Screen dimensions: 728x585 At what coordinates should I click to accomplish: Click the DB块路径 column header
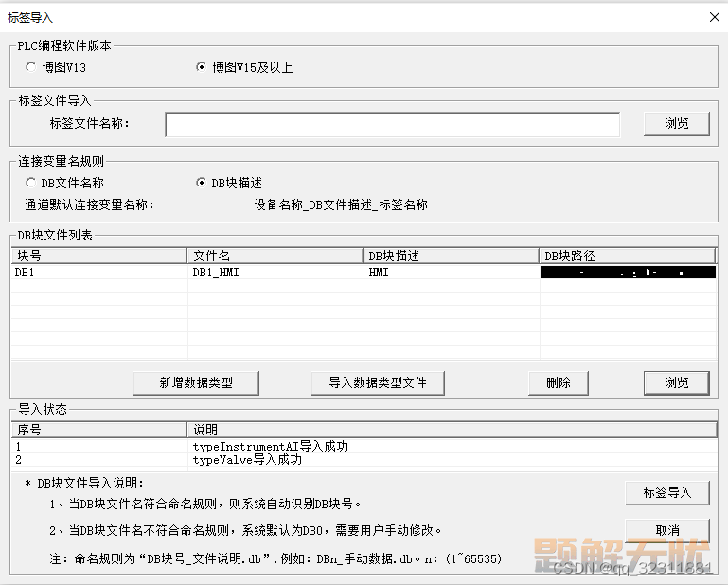(628, 256)
